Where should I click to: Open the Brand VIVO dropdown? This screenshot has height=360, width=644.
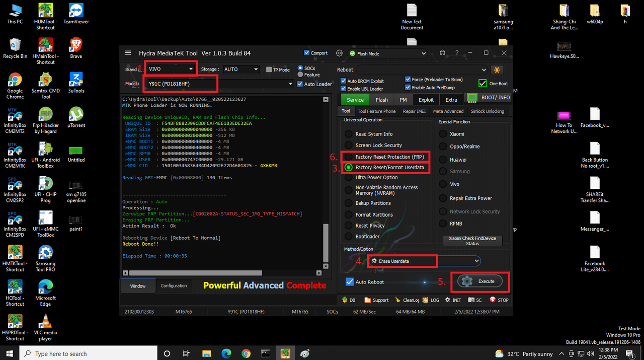[x=171, y=69]
